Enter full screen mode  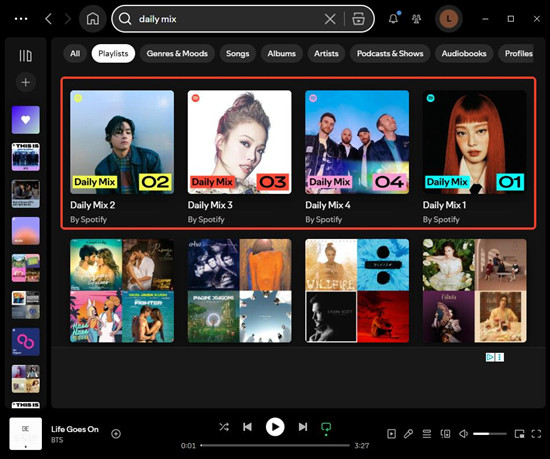tap(536, 434)
